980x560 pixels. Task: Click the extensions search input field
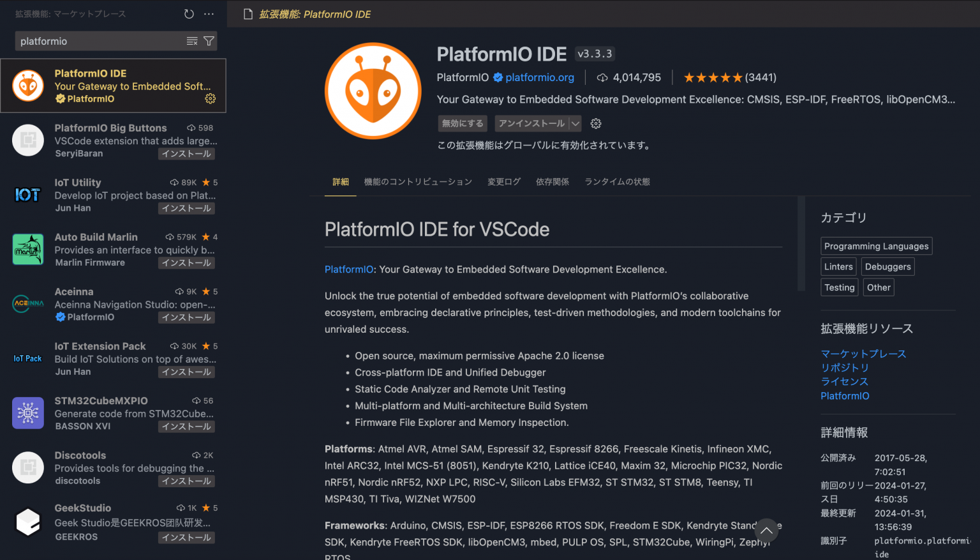(x=96, y=40)
